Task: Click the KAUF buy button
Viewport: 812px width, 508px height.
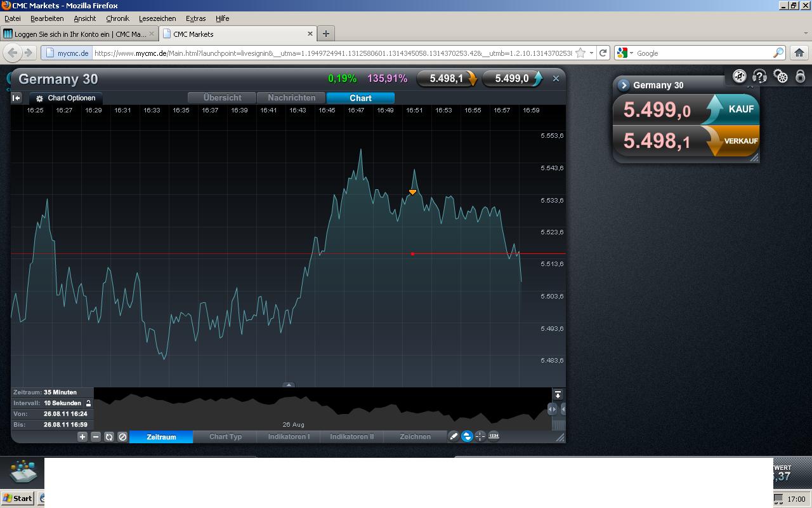Action: pos(733,109)
